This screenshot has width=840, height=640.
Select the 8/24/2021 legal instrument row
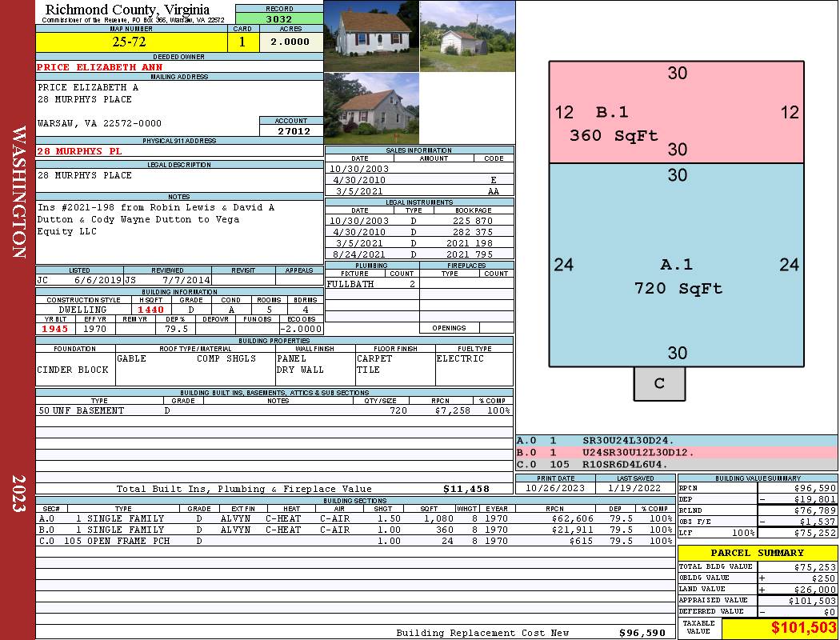coord(419,254)
